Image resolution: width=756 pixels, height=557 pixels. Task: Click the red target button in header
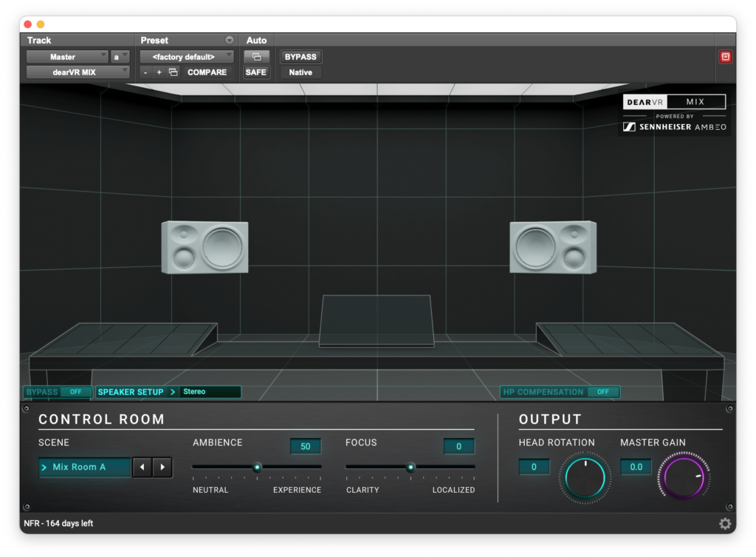725,57
